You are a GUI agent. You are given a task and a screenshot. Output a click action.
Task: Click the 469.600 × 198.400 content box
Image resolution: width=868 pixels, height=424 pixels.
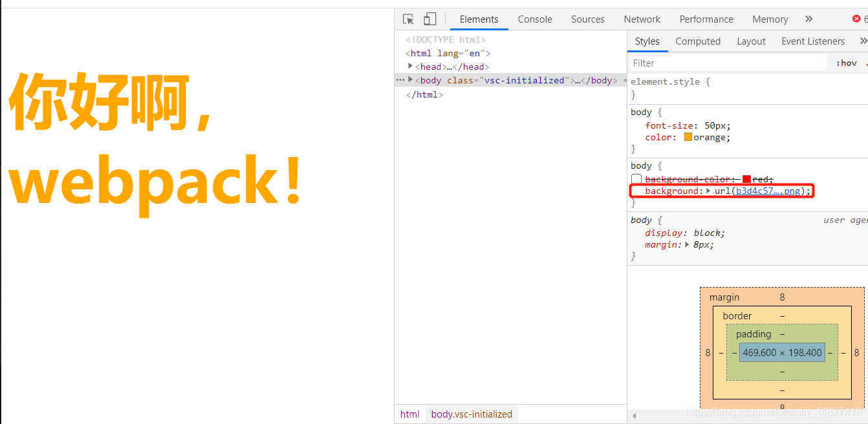[x=782, y=352]
